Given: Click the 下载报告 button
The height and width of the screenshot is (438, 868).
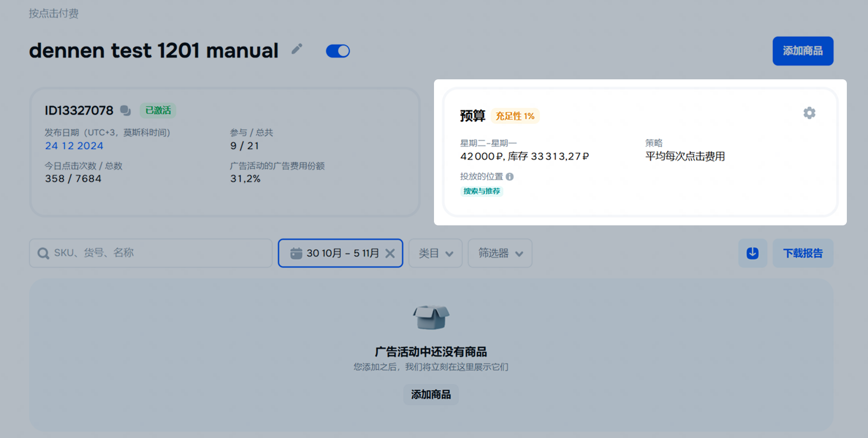Looking at the screenshot, I should (x=802, y=253).
